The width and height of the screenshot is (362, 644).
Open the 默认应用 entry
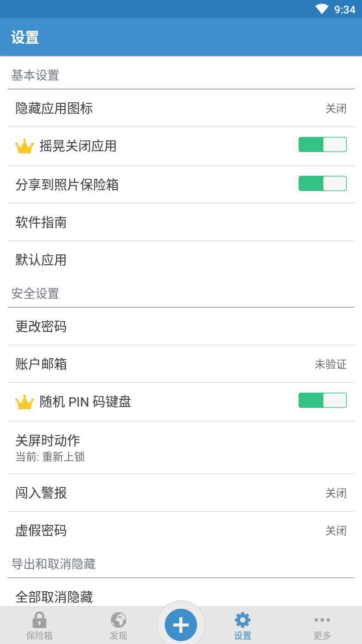181,260
